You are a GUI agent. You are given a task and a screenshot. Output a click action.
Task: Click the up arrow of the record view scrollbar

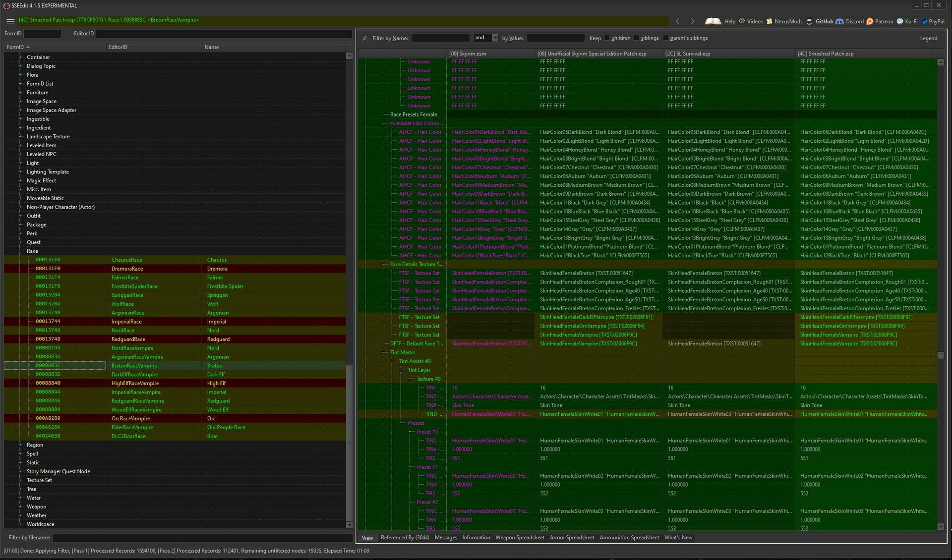click(x=941, y=62)
